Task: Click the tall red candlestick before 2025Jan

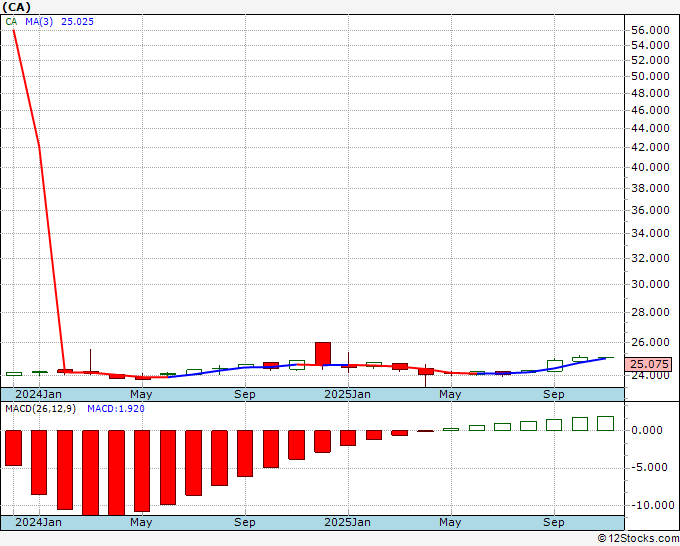Action: (323, 353)
